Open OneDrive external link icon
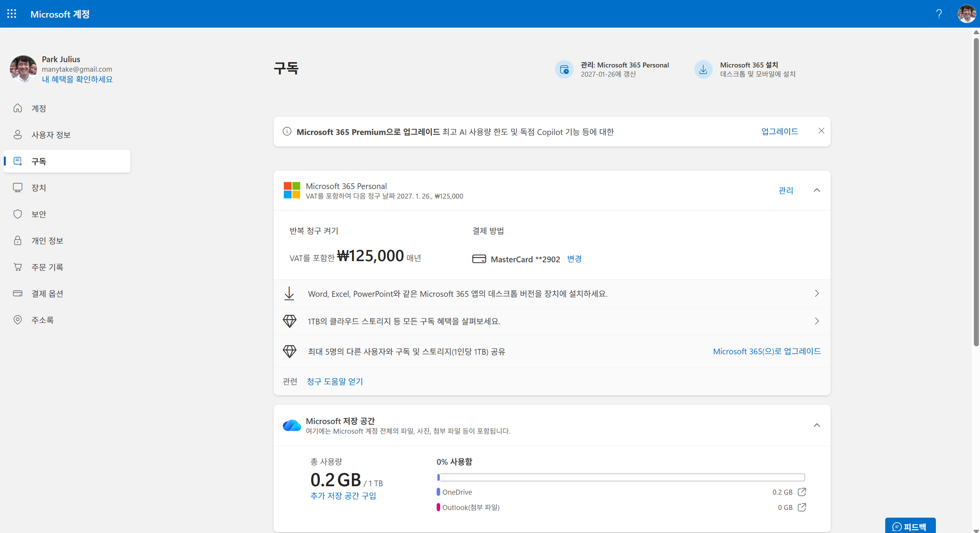This screenshot has height=533, width=980. point(802,492)
